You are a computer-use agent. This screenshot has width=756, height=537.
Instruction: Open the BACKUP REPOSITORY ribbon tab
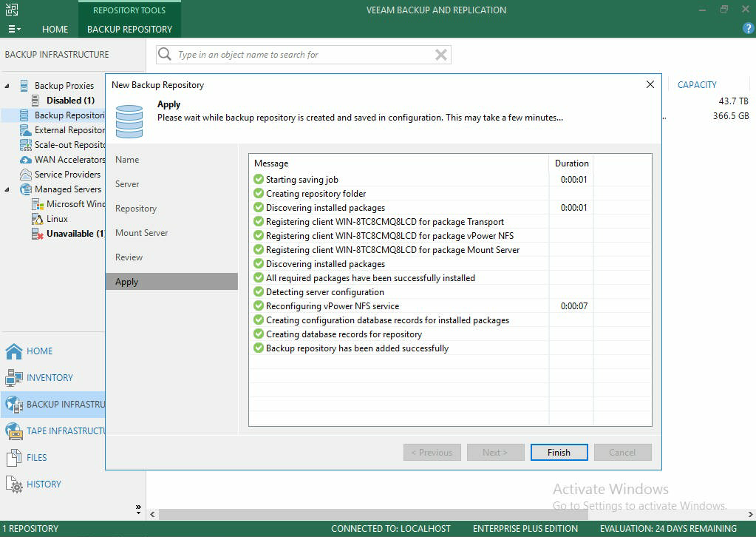coord(130,29)
